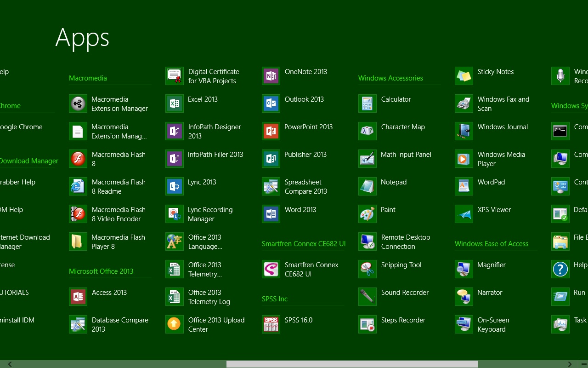Click the zoom-out minus button at bottom corner
The width and height of the screenshot is (588, 368).
tap(584, 364)
